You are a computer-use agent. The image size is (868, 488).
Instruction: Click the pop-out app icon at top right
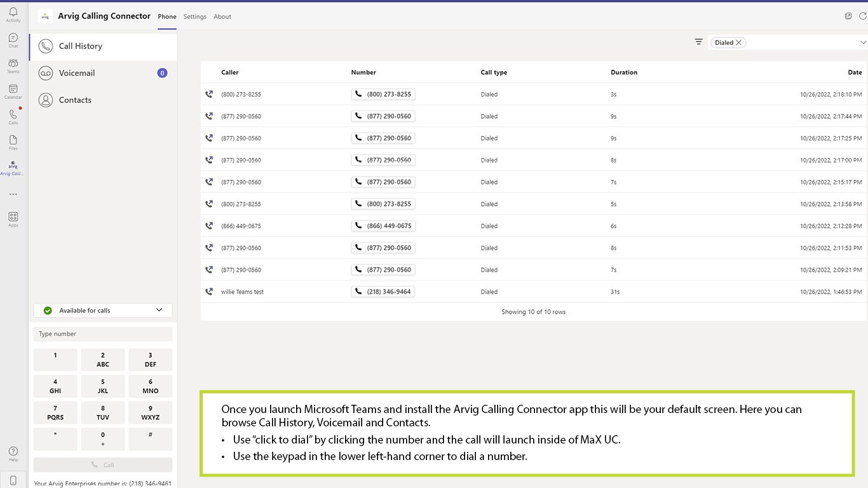click(848, 16)
